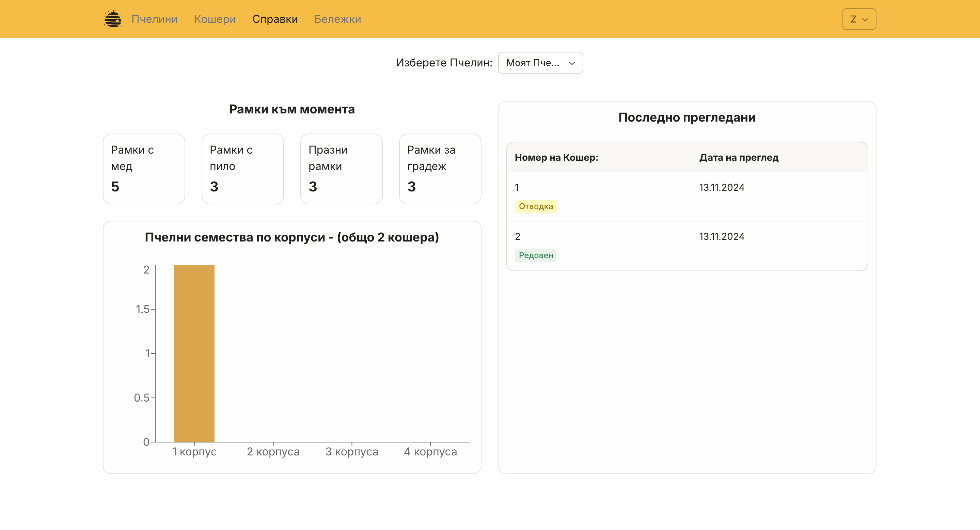Click the Празни рамки card
Screen dimensions: 980x530
(x=341, y=169)
